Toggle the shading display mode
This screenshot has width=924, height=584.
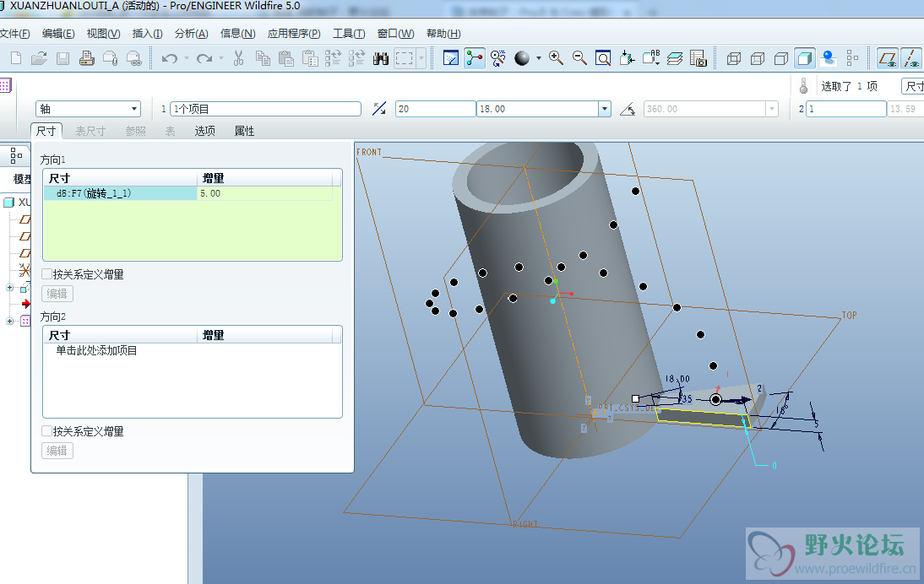pos(804,58)
